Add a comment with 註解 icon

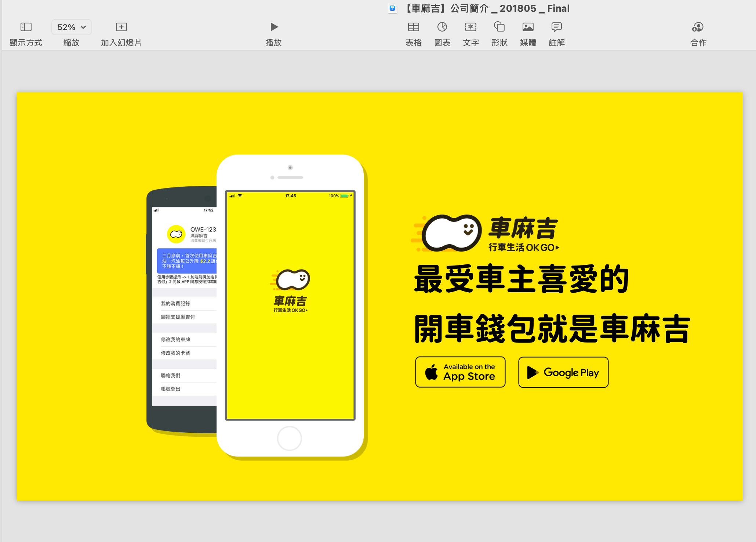[556, 27]
